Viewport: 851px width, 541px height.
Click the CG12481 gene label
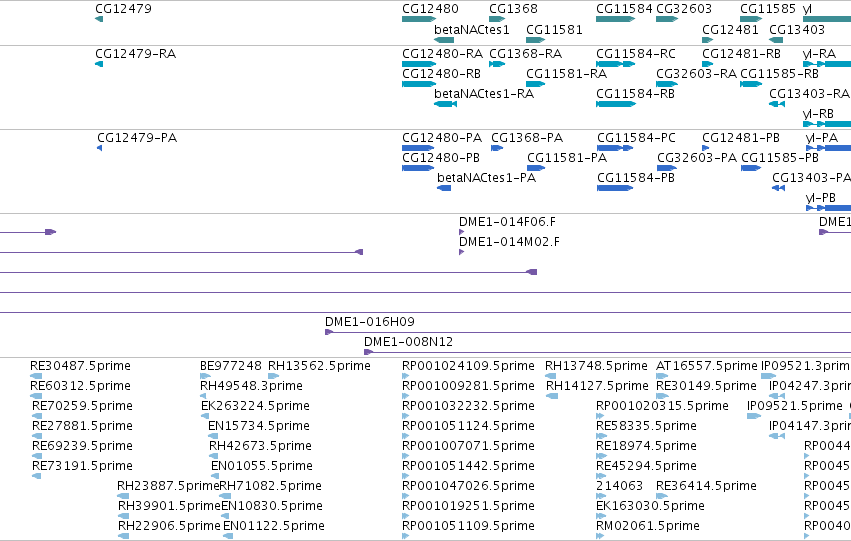pos(730,29)
